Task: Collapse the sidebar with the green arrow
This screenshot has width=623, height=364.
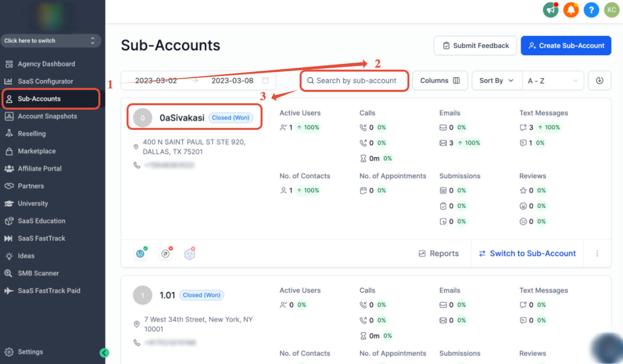Action: pyautogui.click(x=104, y=353)
